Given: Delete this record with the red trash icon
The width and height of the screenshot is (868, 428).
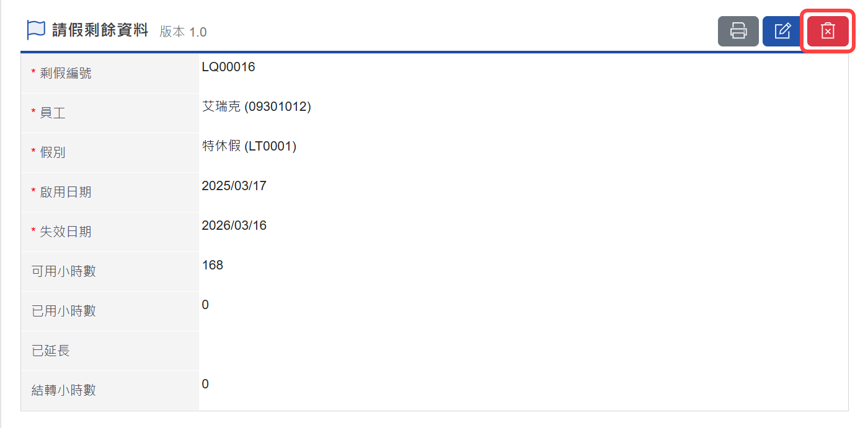Looking at the screenshot, I should 828,31.
